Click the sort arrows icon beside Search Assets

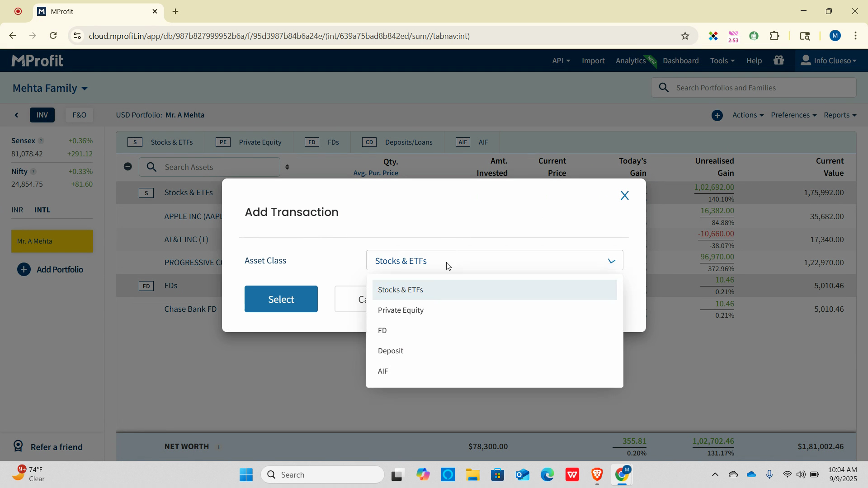pos(287,167)
